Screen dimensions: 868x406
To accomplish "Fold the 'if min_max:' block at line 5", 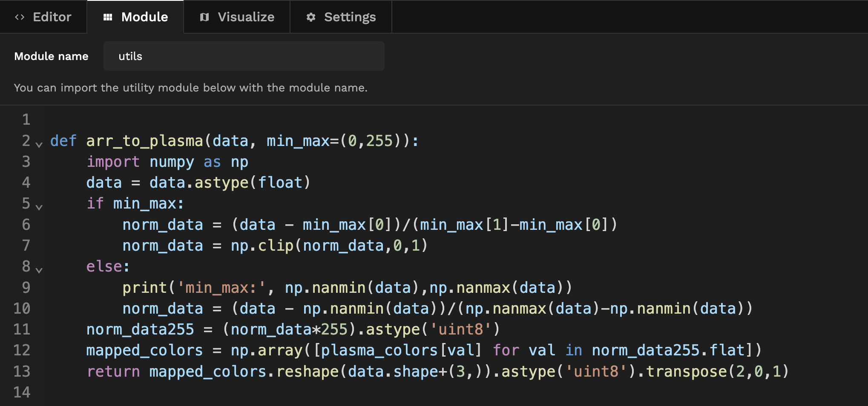I will click(39, 207).
